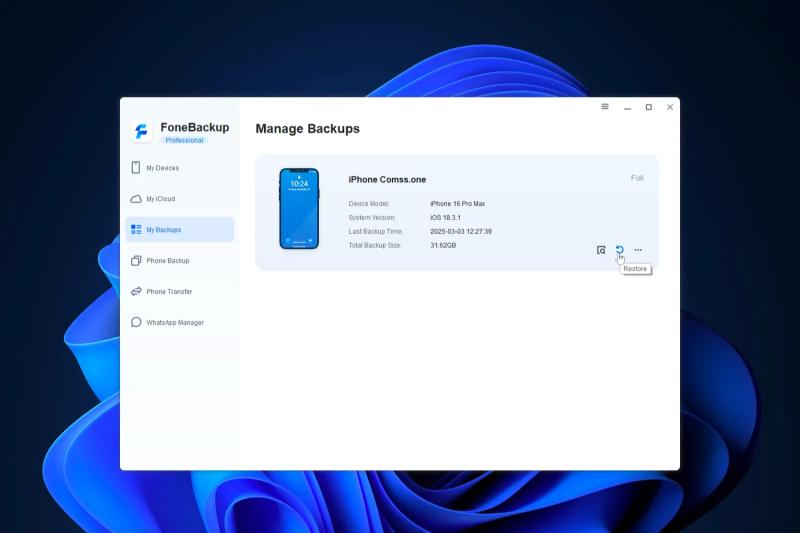Screen dimensions: 800x533
Task: Minimize the FoneBackup window
Action: [x=627, y=108]
